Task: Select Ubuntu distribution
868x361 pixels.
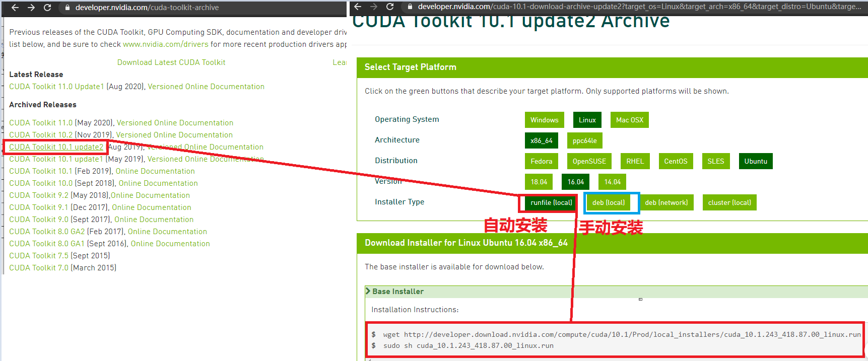Action: pyautogui.click(x=756, y=161)
